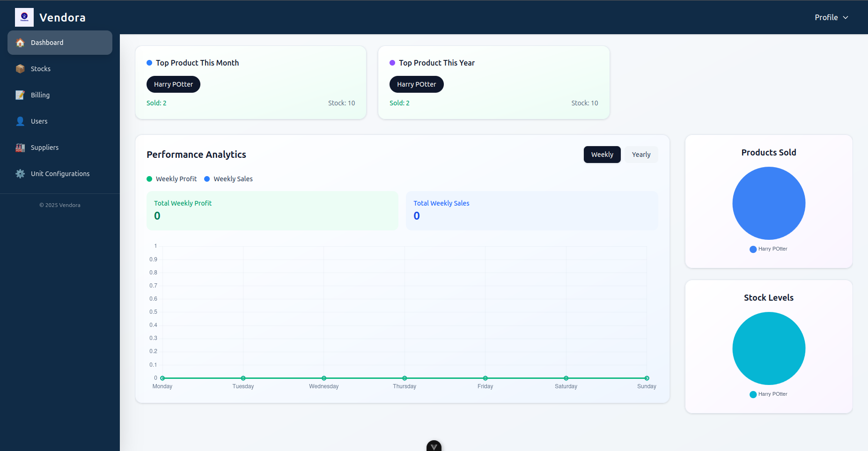
Task: Click the "© 2025 Vendora" footer text
Action: pyautogui.click(x=60, y=205)
